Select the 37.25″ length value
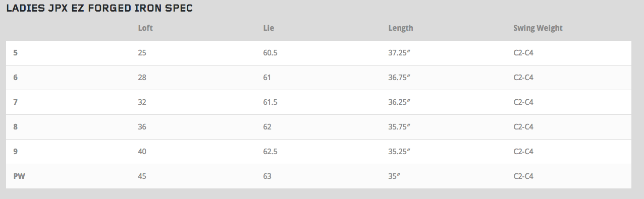Viewport: 644px width, 199px height. pos(399,52)
